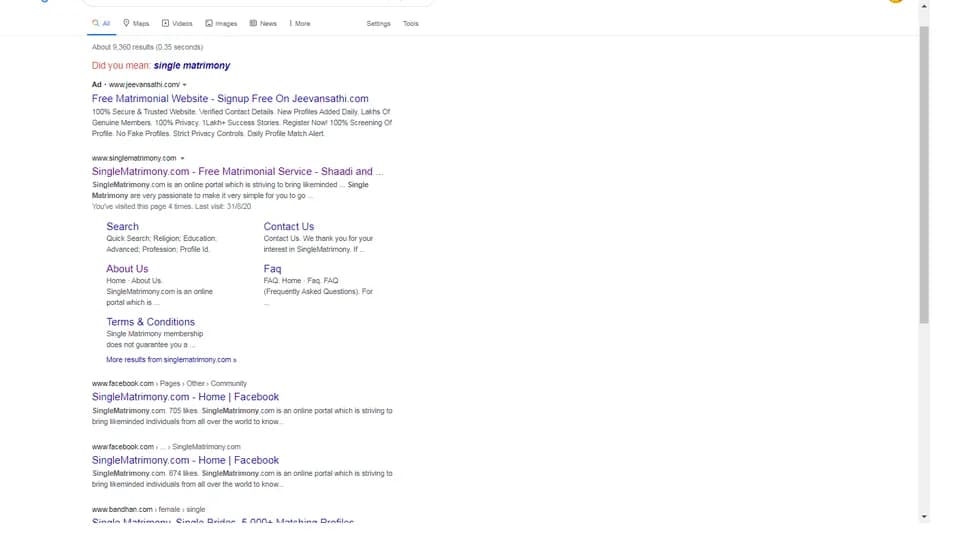This screenshot has width=960, height=550.
Task: Click the scrollbar down arrow
Action: tap(924, 516)
